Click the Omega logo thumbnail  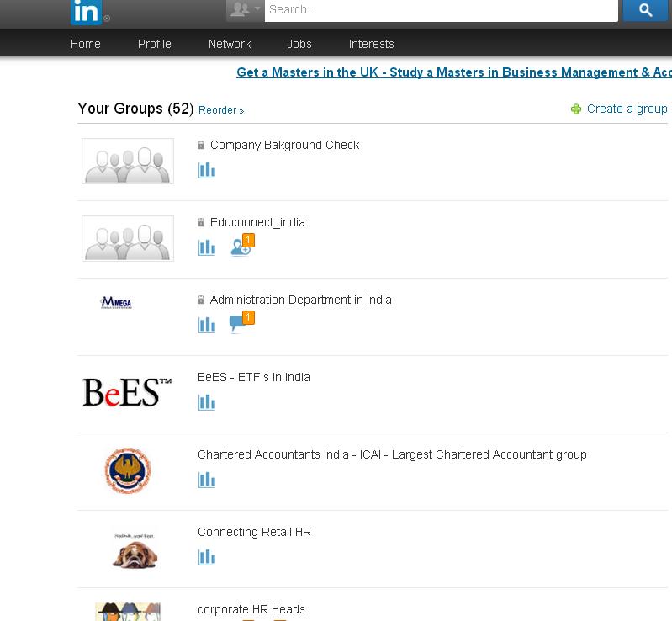(116, 303)
